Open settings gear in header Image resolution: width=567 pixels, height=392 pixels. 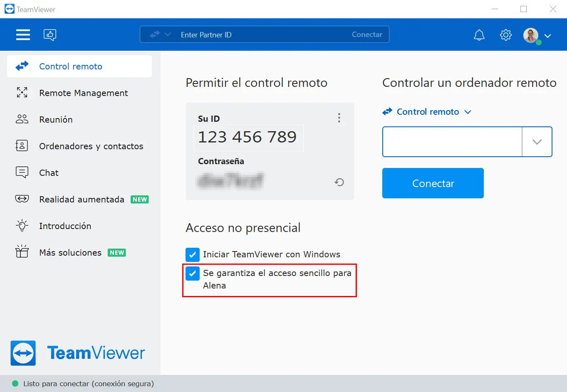(506, 35)
